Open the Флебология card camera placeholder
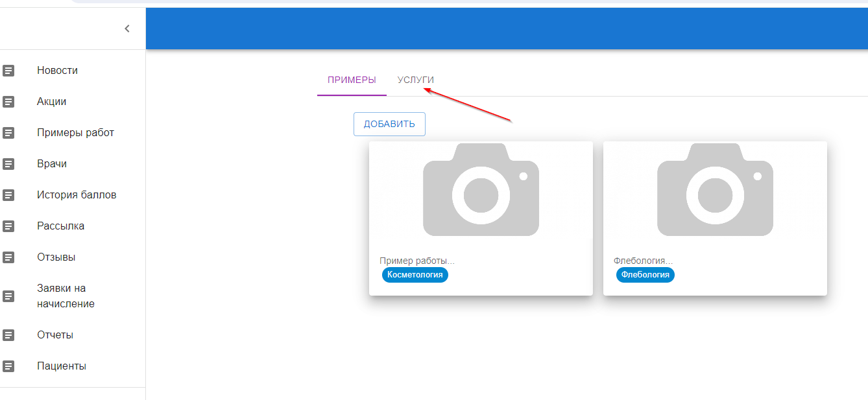Viewport: 868px width, 400px height. pos(715,190)
